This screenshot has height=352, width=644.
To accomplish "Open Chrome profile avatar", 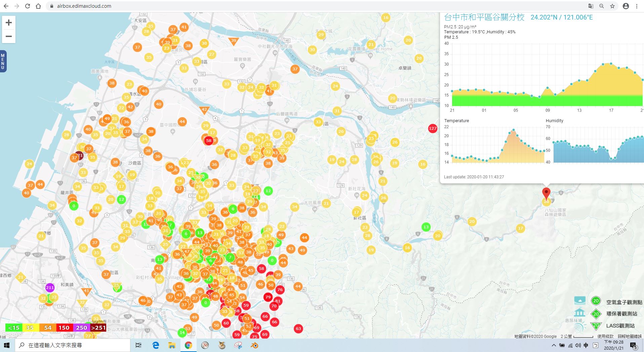I will 626,6.
